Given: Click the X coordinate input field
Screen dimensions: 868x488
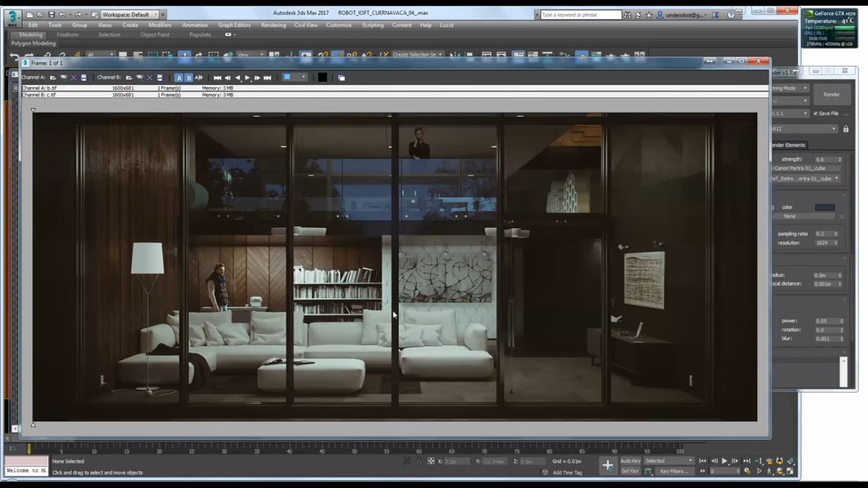Looking at the screenshot, I should point(456,461).
